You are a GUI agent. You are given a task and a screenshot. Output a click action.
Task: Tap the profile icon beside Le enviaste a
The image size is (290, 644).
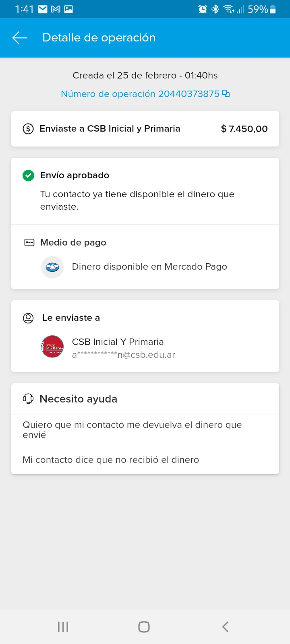(x=28, y=318)
